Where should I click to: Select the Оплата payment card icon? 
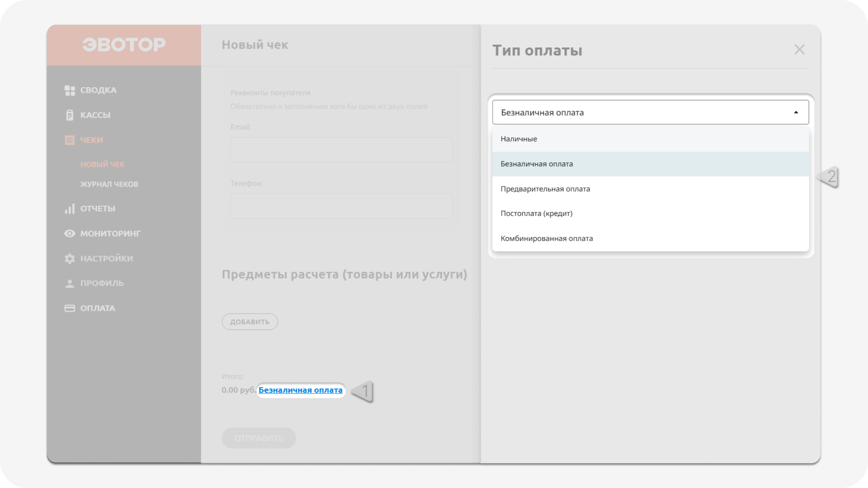pos(69,308)
